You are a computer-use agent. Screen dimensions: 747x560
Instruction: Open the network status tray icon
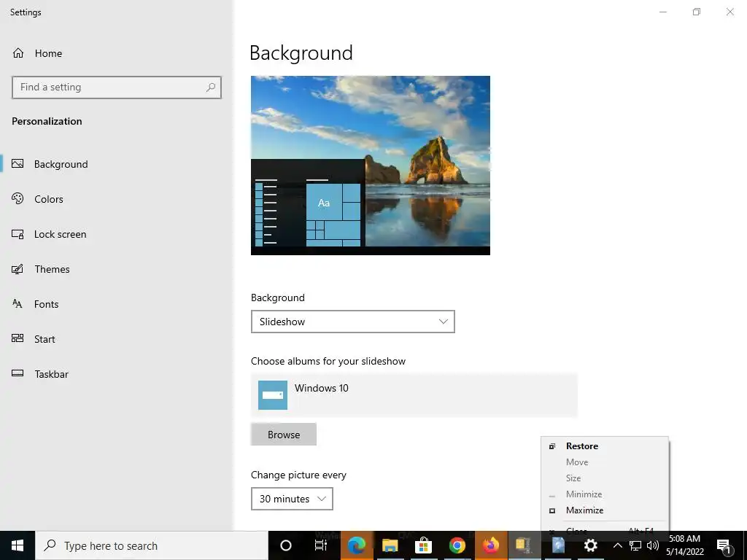point(635,545)
